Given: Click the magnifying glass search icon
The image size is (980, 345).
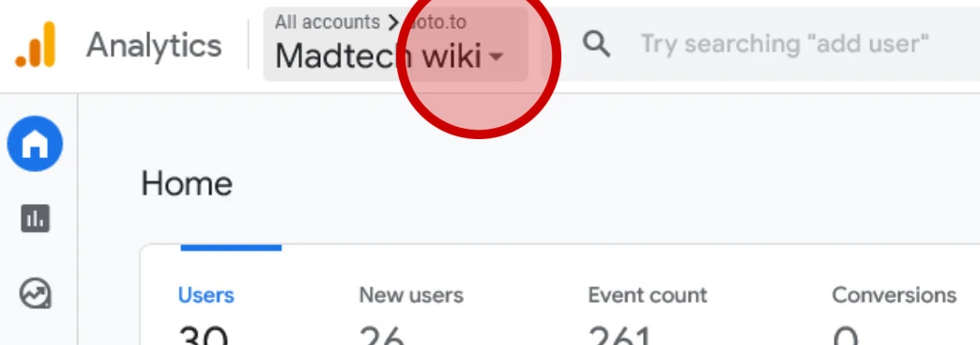Looking at the screenshot, I should pos(596,44).
